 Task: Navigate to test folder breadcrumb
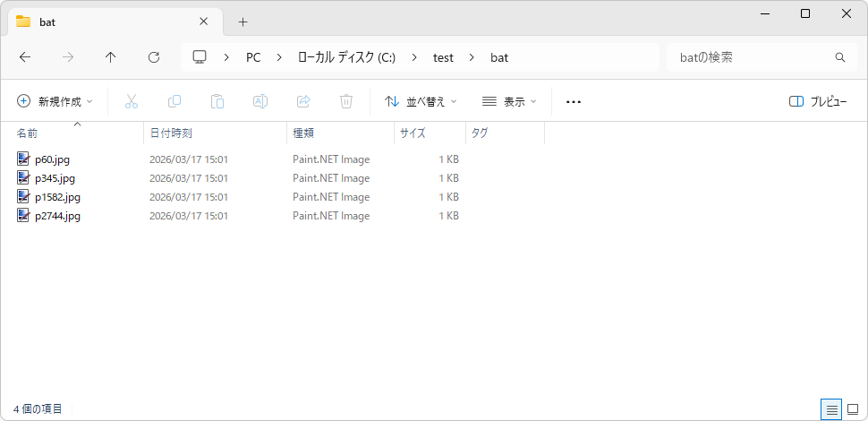click(443, 57)
